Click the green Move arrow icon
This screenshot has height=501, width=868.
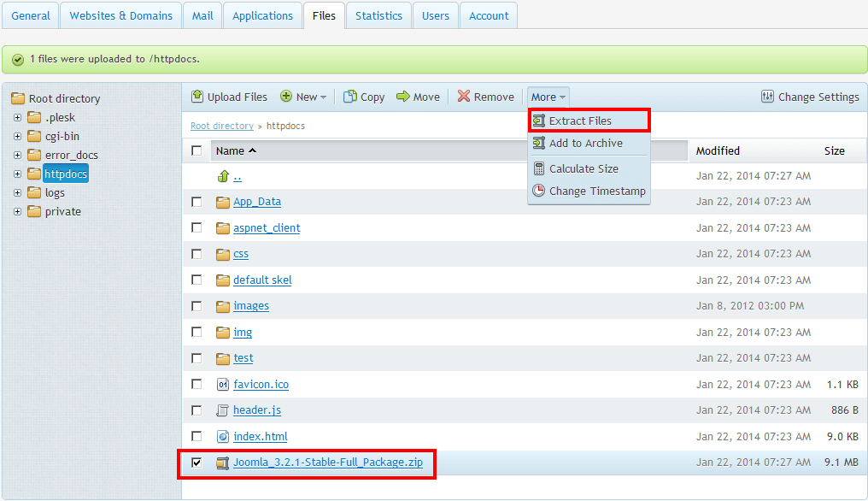(x=403, y=97)
